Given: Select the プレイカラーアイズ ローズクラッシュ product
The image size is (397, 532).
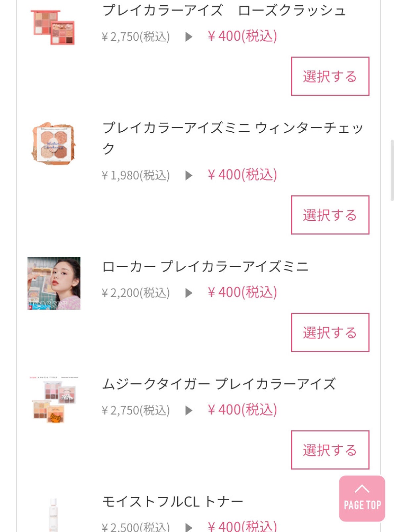Looking at the screenshot, I should point(330,76).
